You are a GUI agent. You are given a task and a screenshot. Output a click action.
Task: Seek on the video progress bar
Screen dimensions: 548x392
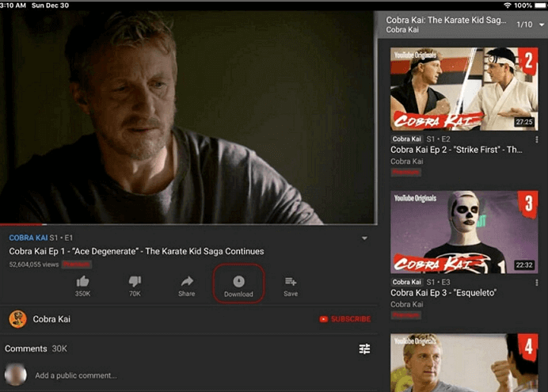point(188,224)
